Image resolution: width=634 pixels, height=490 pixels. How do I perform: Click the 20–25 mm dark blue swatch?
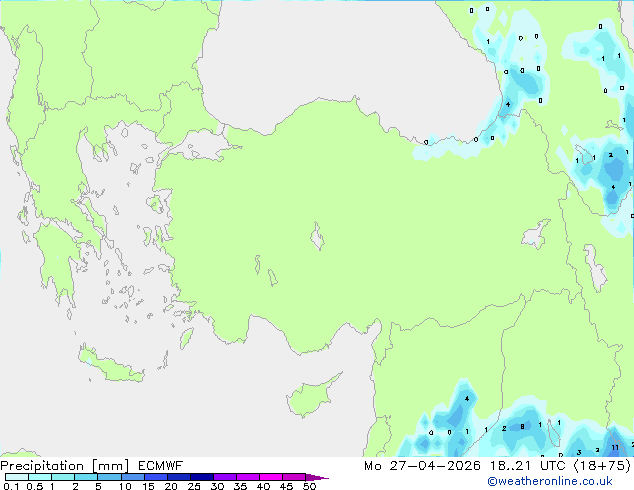click(x=178, y=477)
